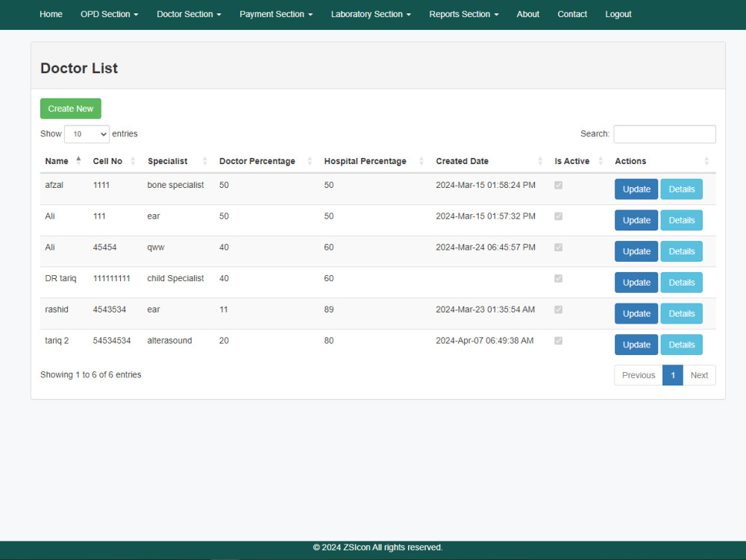Toggle the Is Active checkbox for tariq 2
The height and width of the screenshot is (560, 746).
558,341
